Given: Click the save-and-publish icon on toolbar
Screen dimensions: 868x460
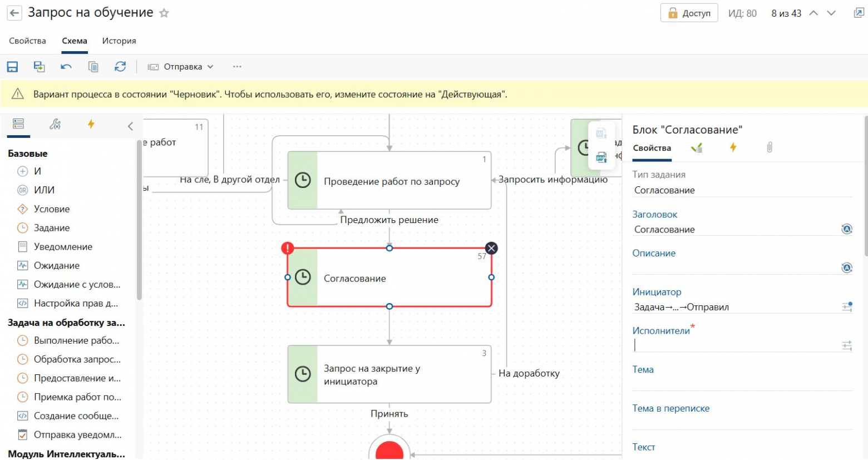Looking at the screenshot, I should click(x=38, y=66).
